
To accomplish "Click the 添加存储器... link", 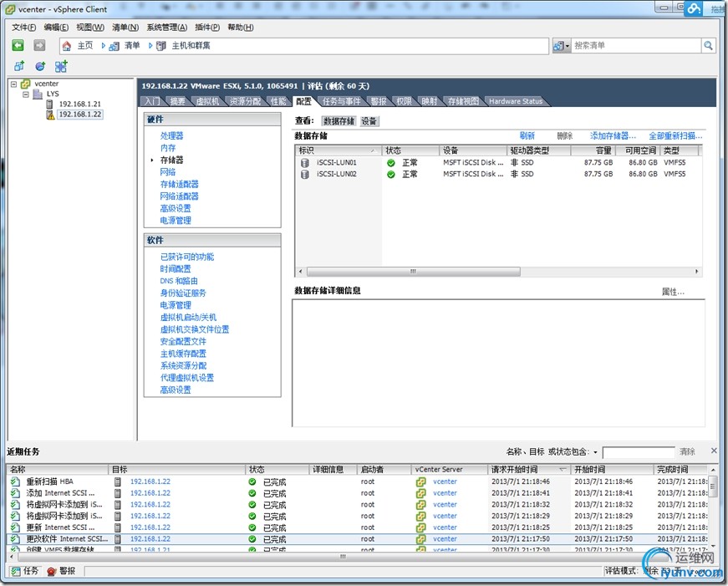I will (613, 135).
